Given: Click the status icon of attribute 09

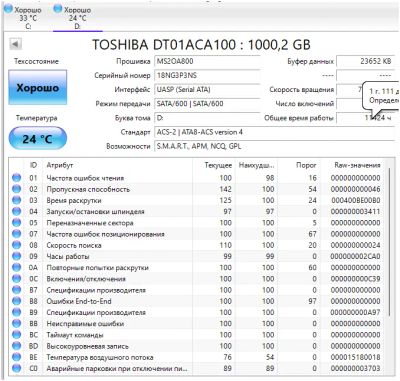Looking at the screenshot, I should (16, 256).
